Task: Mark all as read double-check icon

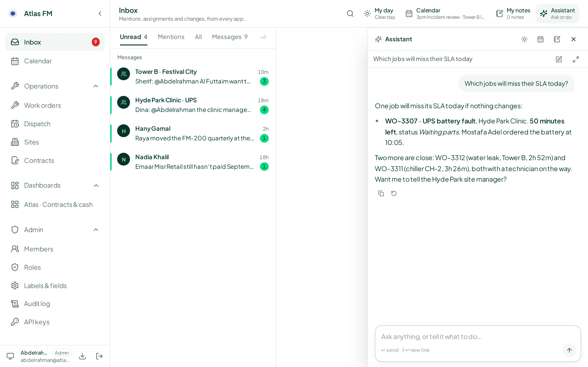Action: pyautogui.click(x=263, y=37)
